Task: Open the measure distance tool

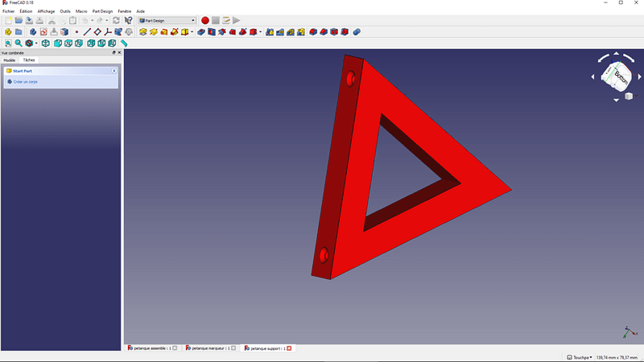Action: pyautogui.click(x=124, y=43)
